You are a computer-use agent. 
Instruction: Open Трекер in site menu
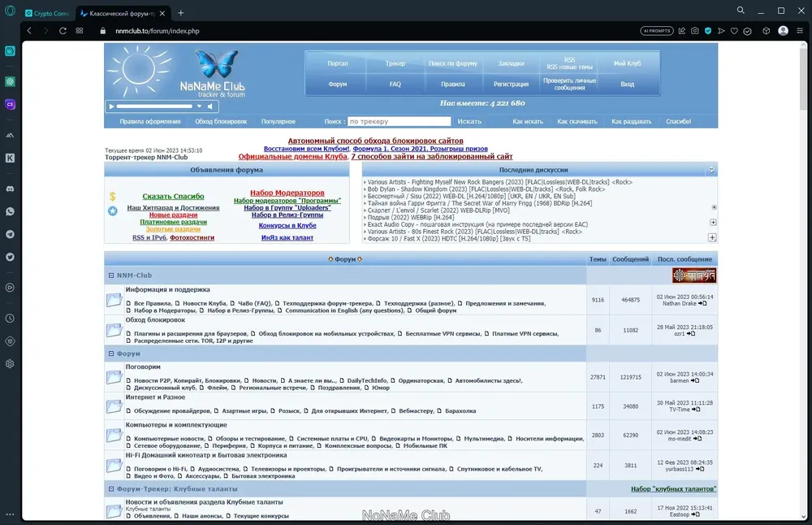[395, 63]
